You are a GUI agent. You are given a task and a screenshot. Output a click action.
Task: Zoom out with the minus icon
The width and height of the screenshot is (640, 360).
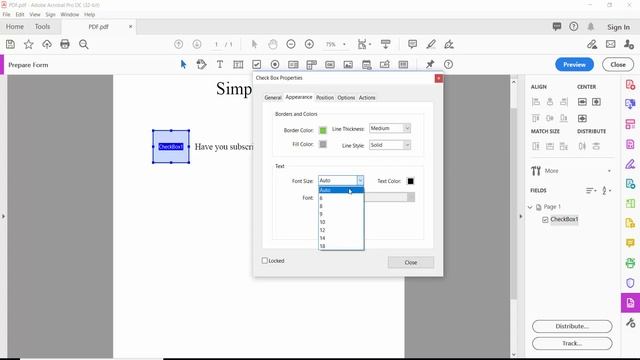[x=291, y=44]
